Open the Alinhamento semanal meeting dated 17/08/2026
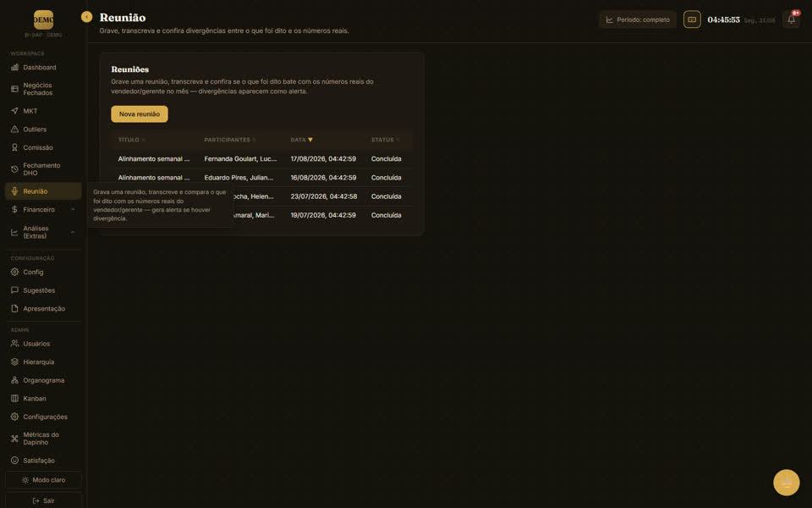 [x=154, y=159]
